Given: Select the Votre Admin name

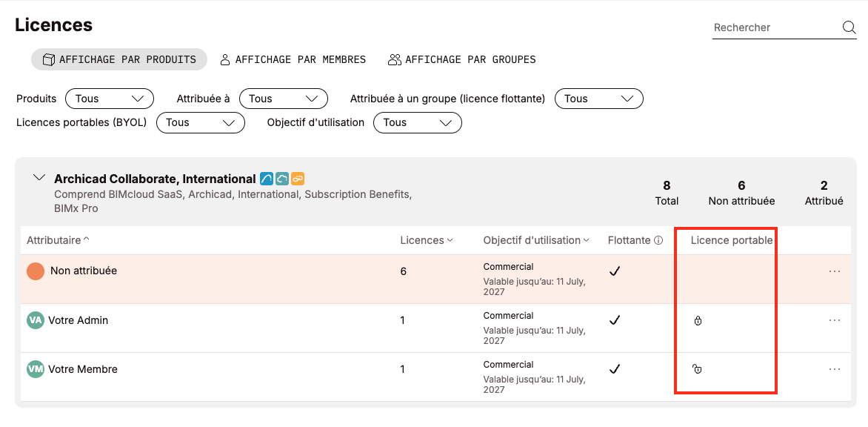Looking at the screenshot, I should click(x=78, y=320).
